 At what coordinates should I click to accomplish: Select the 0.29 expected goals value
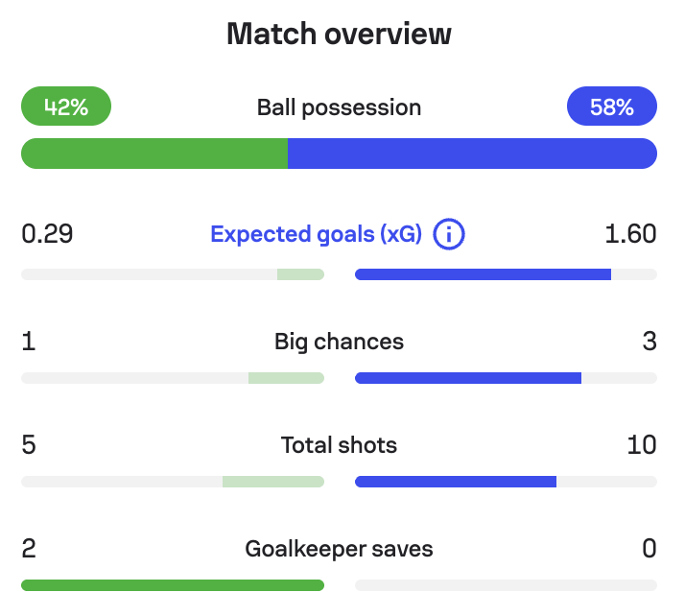click(x=47, y=234)
